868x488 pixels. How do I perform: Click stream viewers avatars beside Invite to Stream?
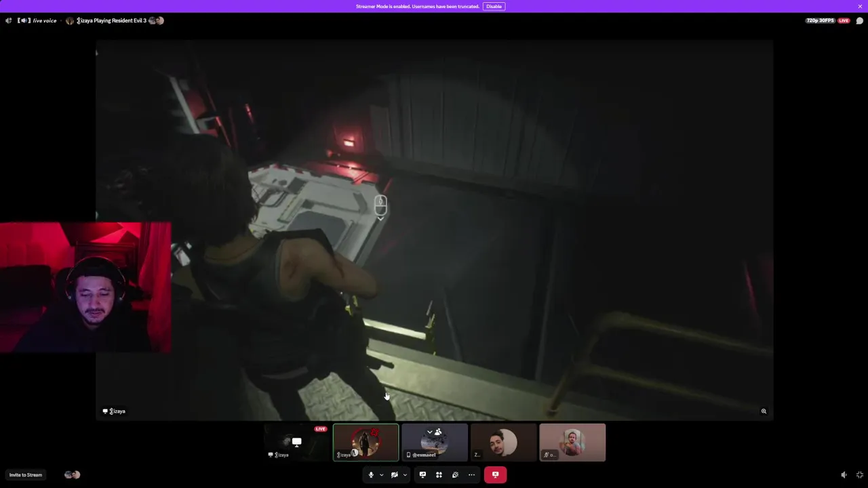[x=72, y=474]
